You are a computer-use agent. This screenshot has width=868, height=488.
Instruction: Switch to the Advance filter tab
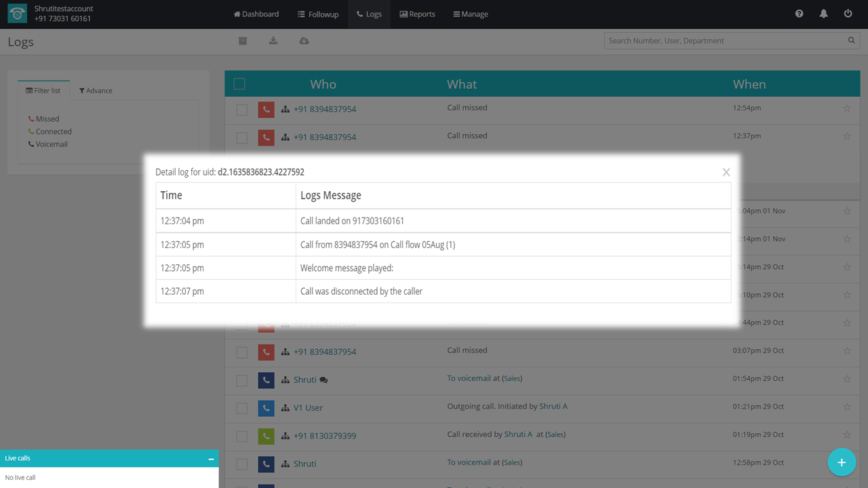[96, 91]
